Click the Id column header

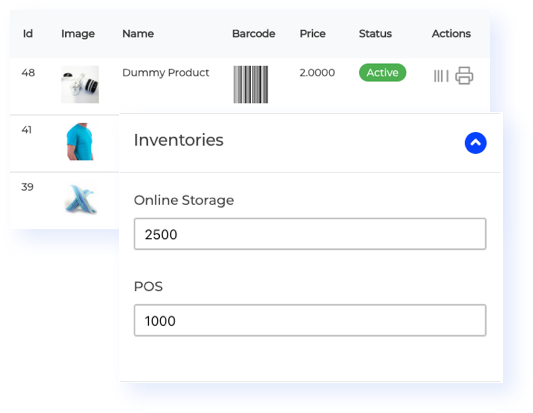[28, 34]
